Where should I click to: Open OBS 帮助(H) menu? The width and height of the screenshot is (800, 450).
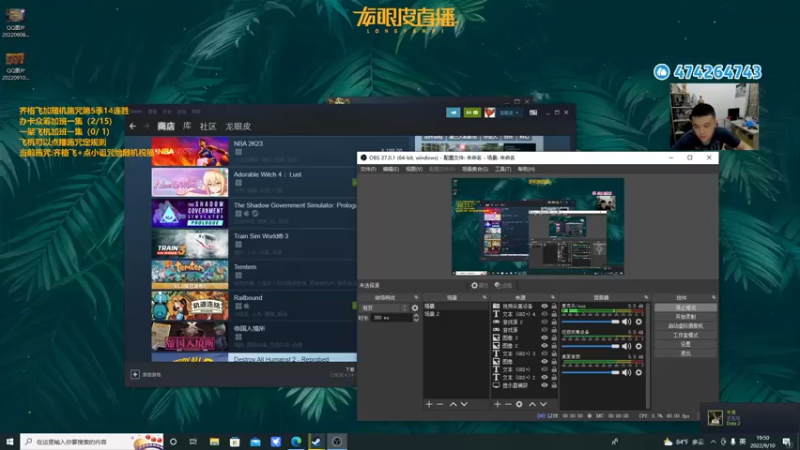pyautogui.click(x=526, y=169)
